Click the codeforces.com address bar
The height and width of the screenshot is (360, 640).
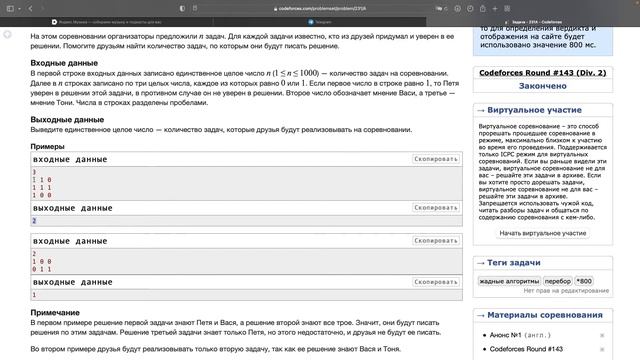pos(320,8)
